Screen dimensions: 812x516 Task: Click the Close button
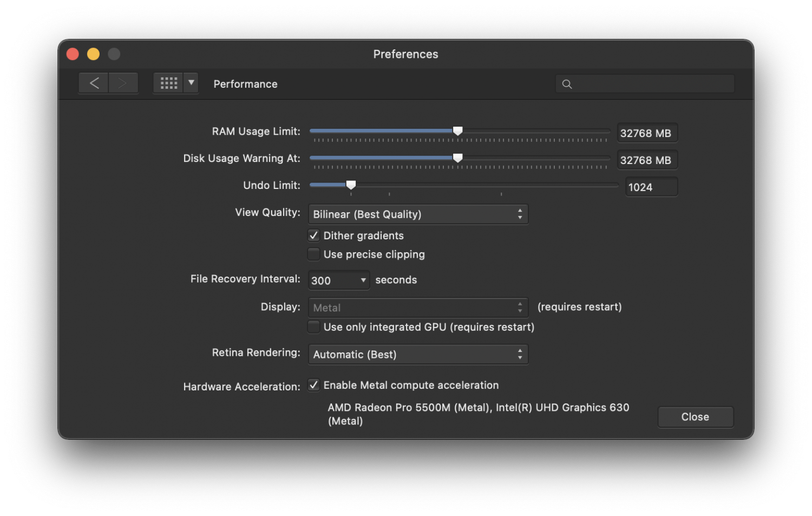[x=695, y=416]
